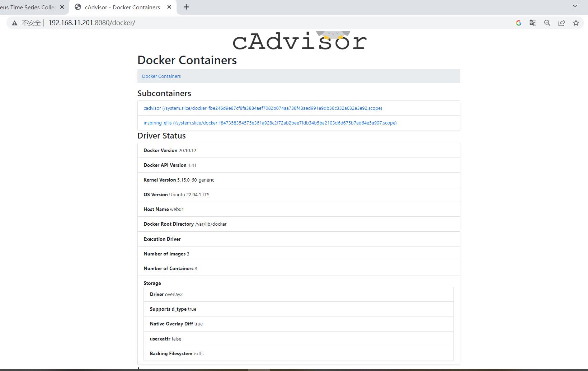The image size is (588, 371).
Task: Select the cAdvisor - Docker Containers tab
Action: click(x=122, y=7)
